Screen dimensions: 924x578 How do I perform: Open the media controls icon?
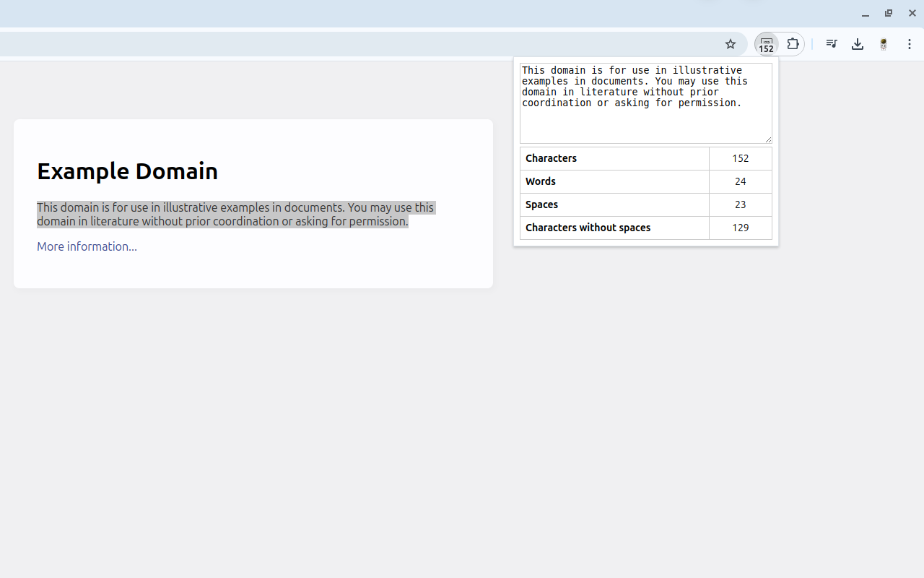(832, 44)
